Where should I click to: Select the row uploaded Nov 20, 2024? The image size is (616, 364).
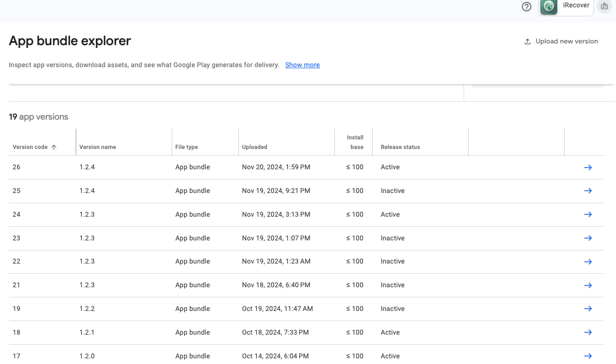pyautogui.click(x=276, y=168)
